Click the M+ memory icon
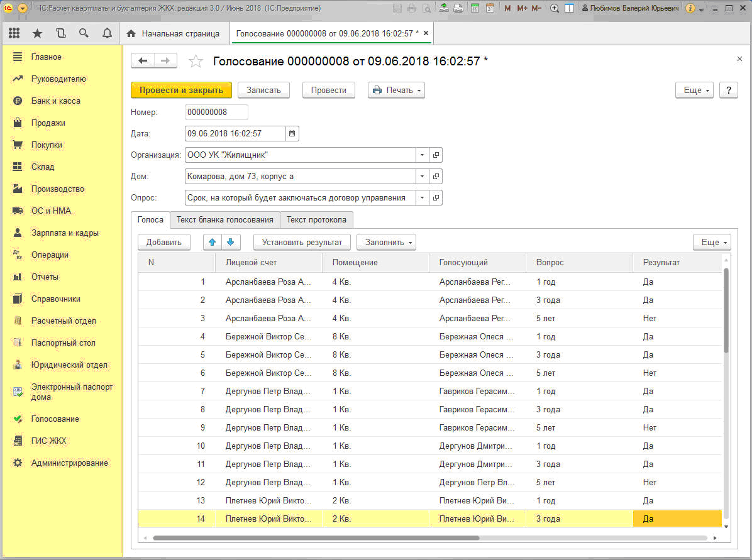752x560 pixels. pyautogui.click(x=523, y=8)
